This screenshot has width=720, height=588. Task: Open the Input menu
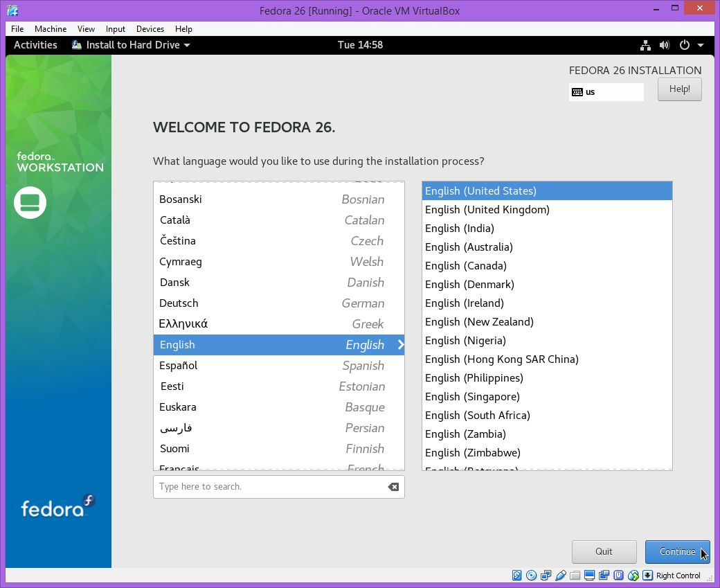click(115, 29)
